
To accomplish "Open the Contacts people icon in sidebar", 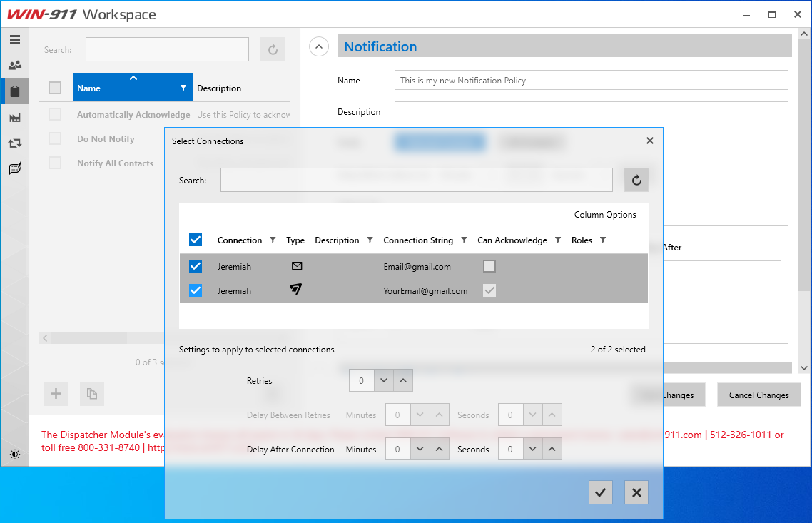I will 14,65.
